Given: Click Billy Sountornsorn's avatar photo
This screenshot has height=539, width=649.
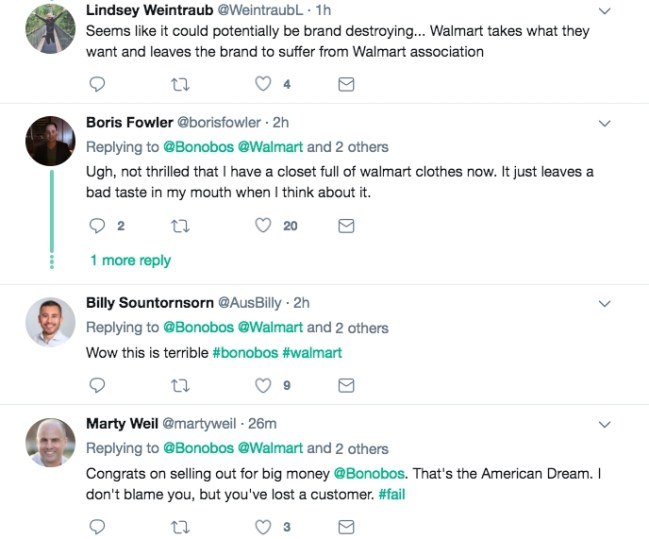Looking at the screenshot, I should tap(50, 321).
